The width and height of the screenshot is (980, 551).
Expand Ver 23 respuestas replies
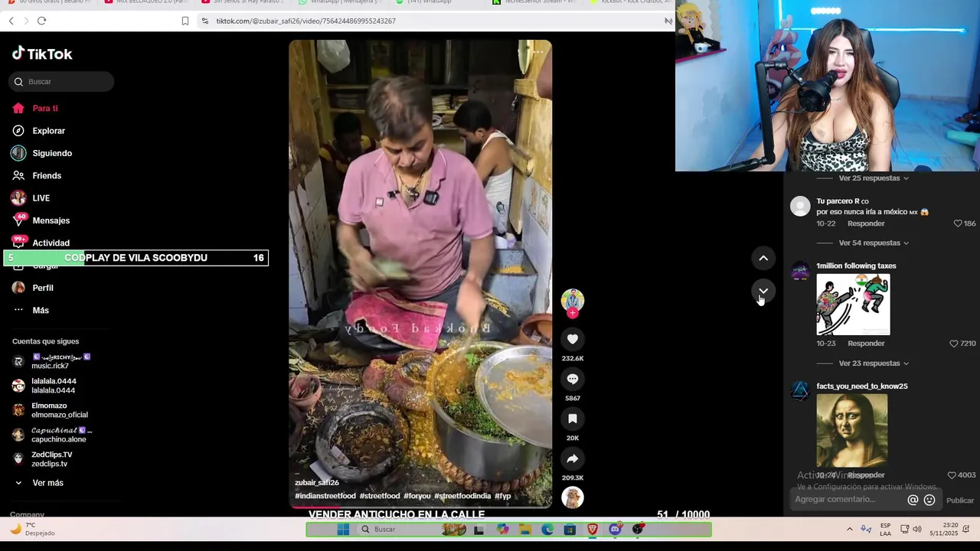[x=874, y=364]
